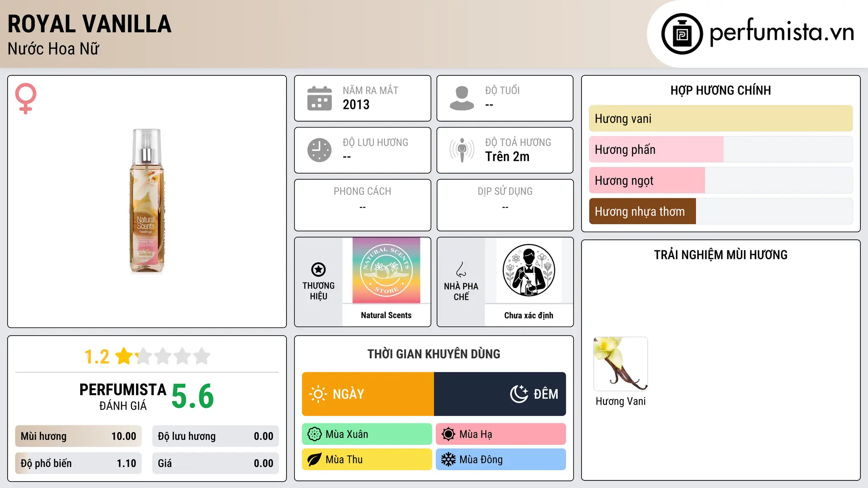Click the Mùi hương 10.00 score row

click(78, 436)
